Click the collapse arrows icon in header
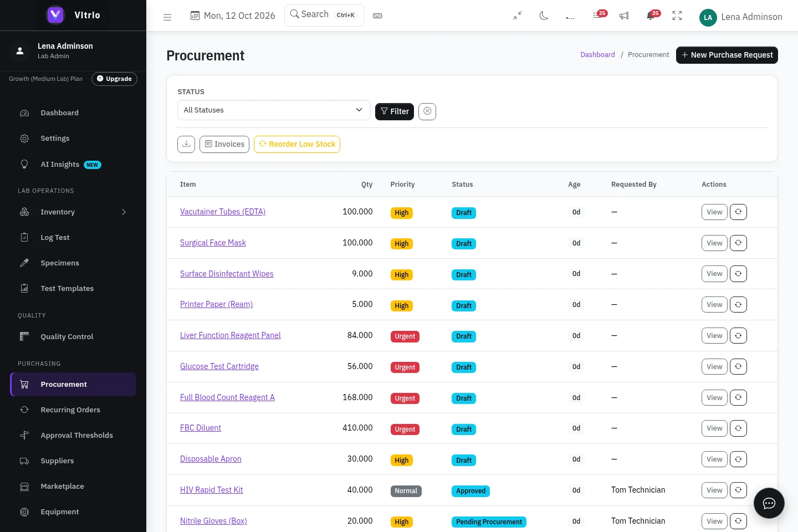 pos(518,16)
